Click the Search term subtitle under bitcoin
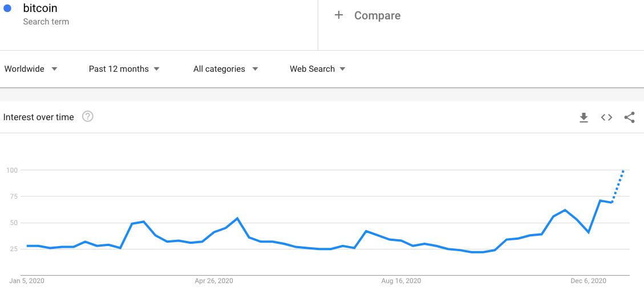 (x=46, y=22)
